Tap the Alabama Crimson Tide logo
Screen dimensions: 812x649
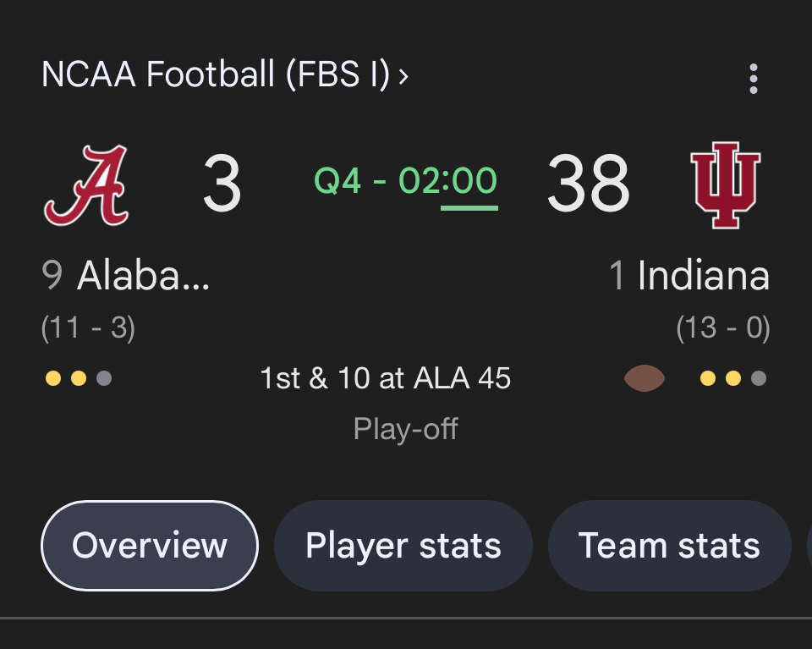coord(86,184)
